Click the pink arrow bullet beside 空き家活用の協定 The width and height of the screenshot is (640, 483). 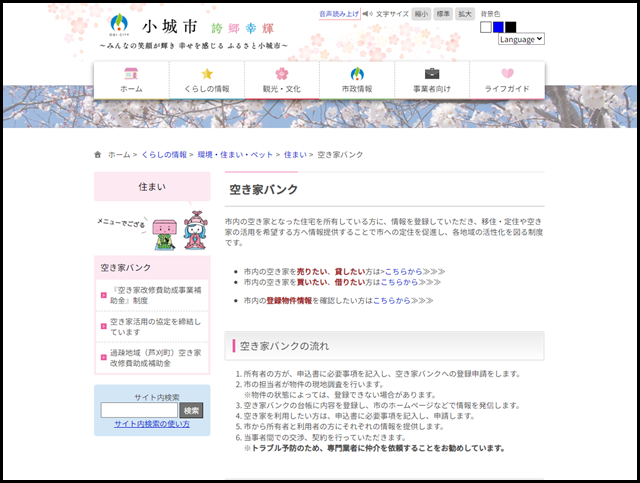click(x=104, y=326)
